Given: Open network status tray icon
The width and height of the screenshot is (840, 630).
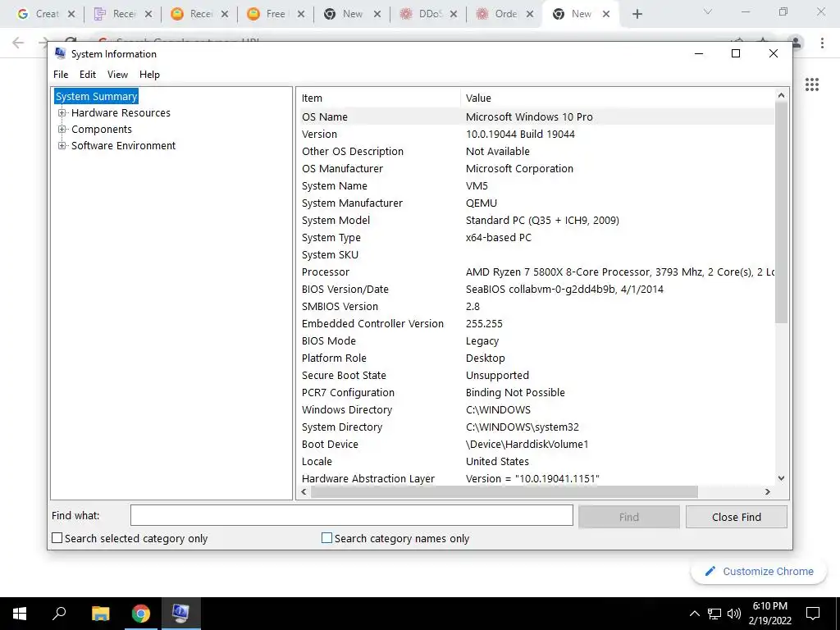Looking at the screenshot, I should (x=714, y=614).
